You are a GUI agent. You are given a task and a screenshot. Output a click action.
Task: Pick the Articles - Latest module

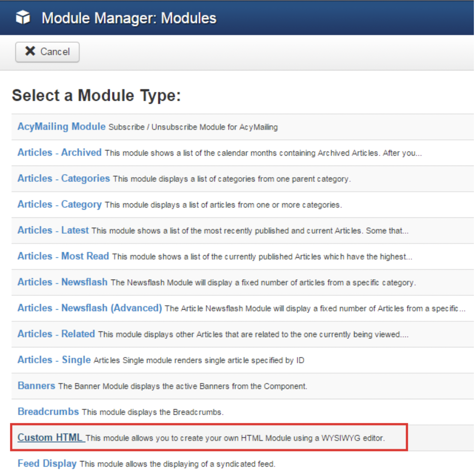click(53, 230)
